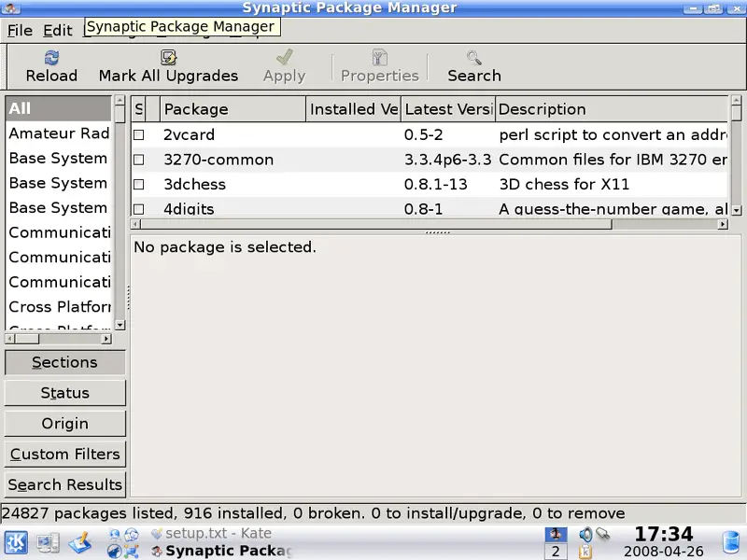Select the 2vcard package row
This screenshot has height=560, width=747.
pos(430,134)
